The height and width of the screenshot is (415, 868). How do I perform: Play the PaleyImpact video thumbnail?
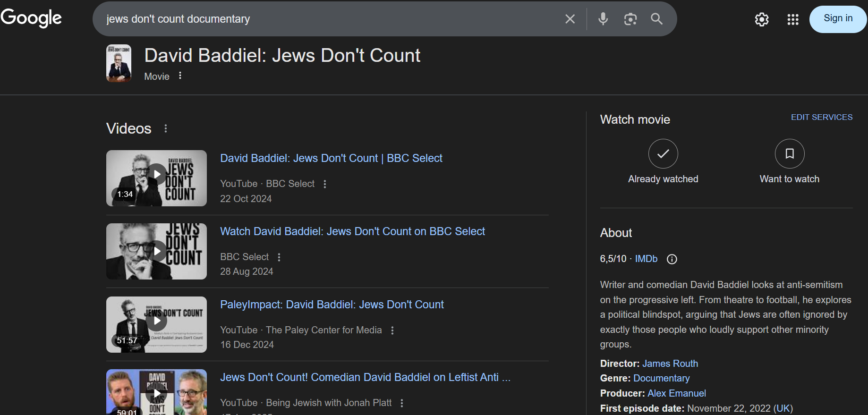pos(156,324)
